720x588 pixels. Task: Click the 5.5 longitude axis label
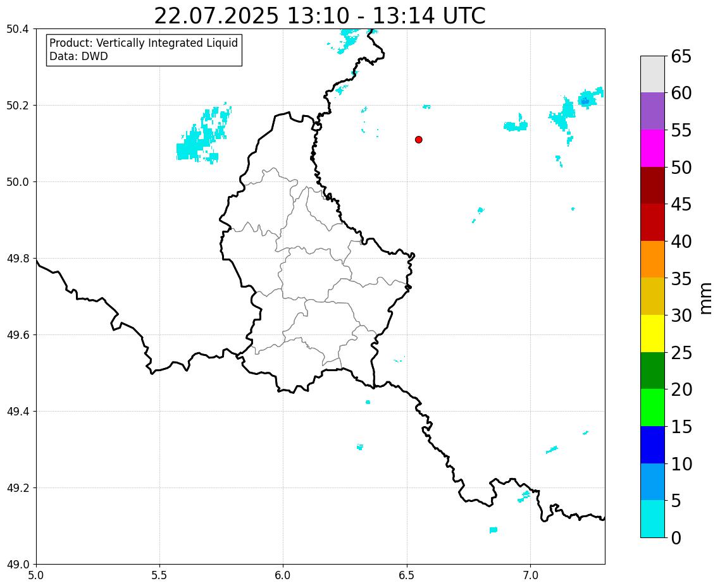click(159, 575)
